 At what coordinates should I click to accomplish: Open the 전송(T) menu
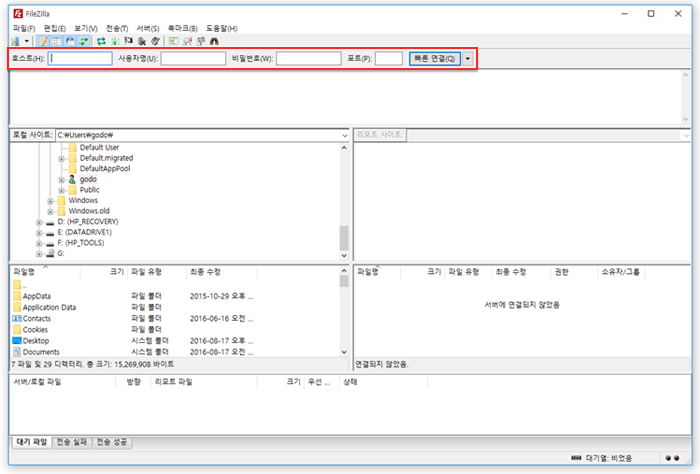click(x=117, y=28)
